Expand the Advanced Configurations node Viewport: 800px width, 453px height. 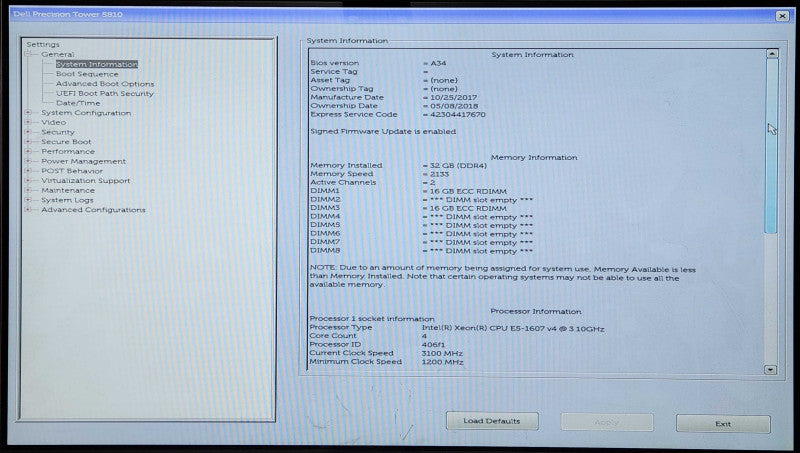tap(29, 210)
